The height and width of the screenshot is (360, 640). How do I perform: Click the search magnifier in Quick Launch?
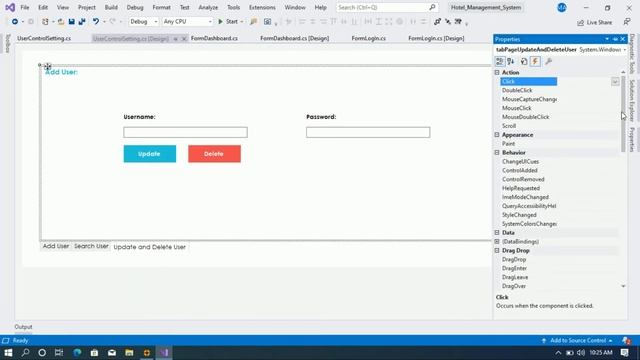[432, 7]
